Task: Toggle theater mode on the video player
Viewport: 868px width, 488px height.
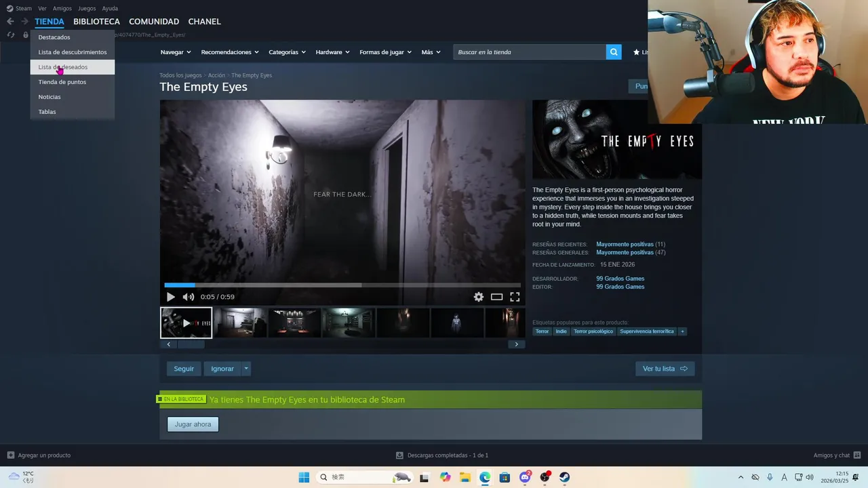Action: (497, 297)
